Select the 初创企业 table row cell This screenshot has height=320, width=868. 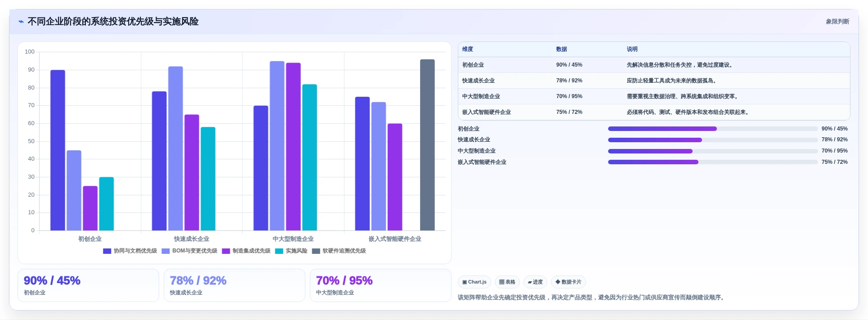[x=473, y=65]
